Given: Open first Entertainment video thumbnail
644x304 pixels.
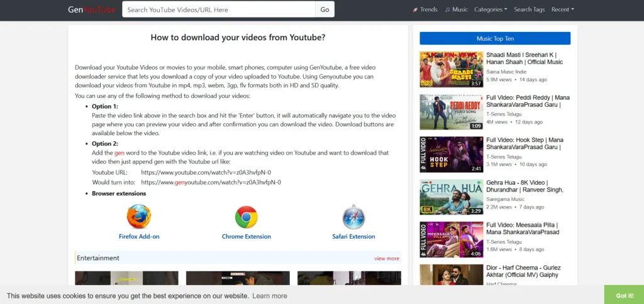Looking at the screenshot, I should click(x=126, y=278).
